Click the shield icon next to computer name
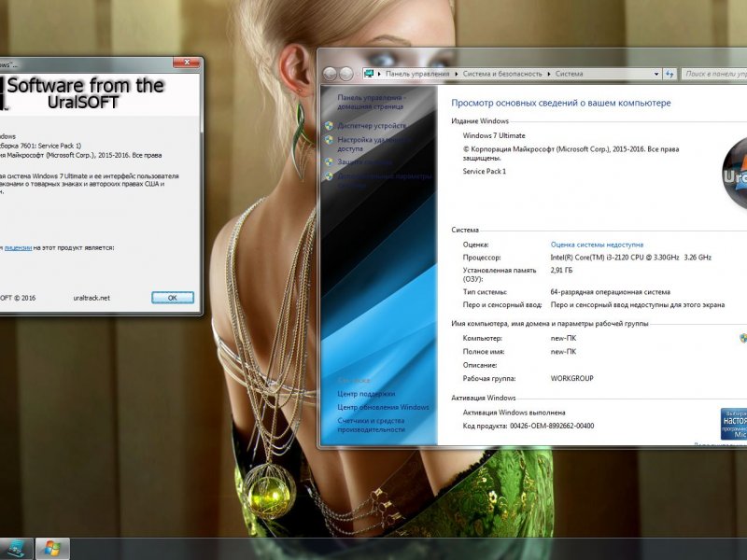 743,338
